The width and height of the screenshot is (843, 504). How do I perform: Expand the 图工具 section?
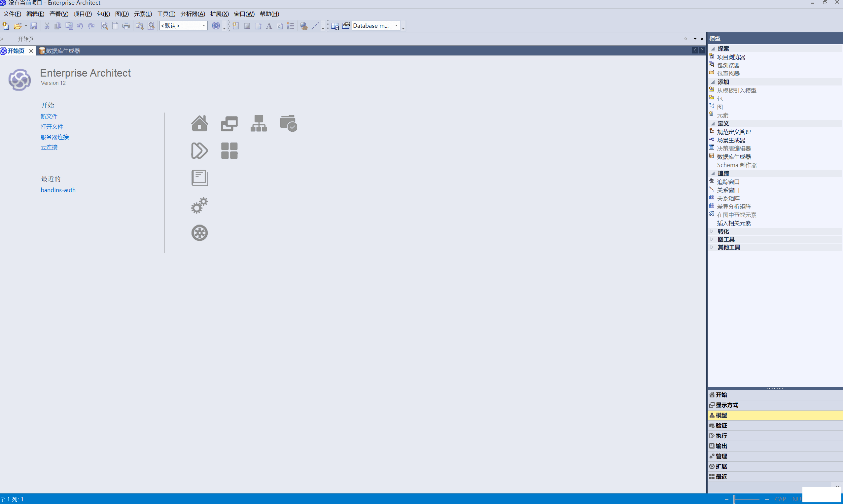(712, 239)
